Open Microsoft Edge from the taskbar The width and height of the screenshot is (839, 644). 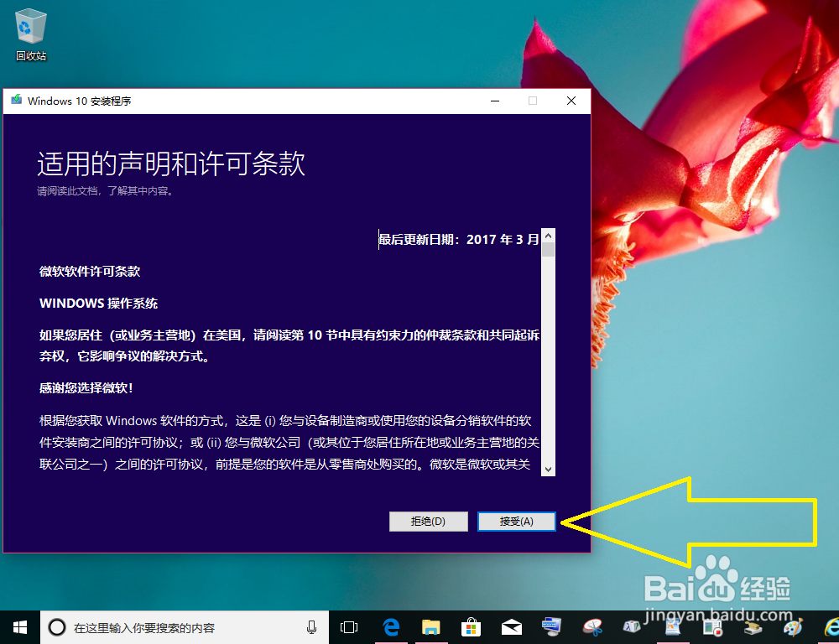tap(390, 627)
